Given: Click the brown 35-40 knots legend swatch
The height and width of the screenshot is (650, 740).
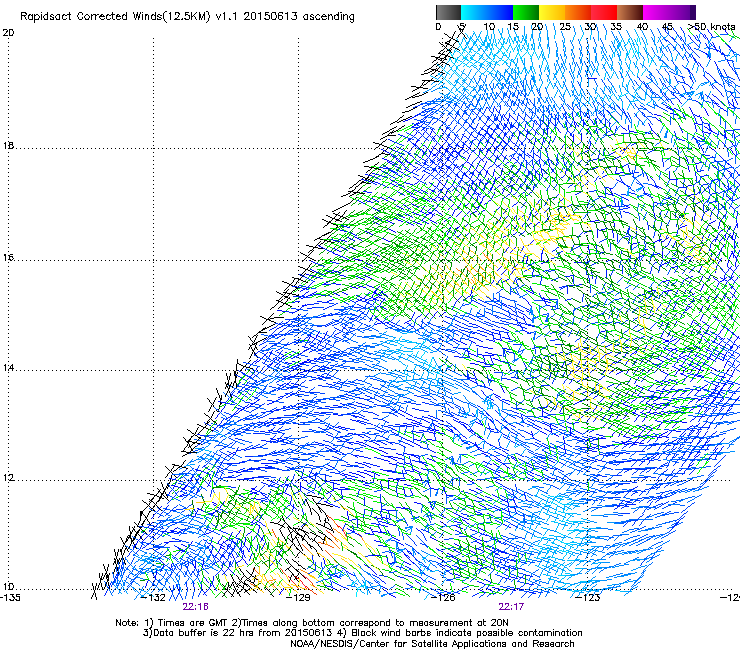Looking at the screenshot, I should 630,12.
